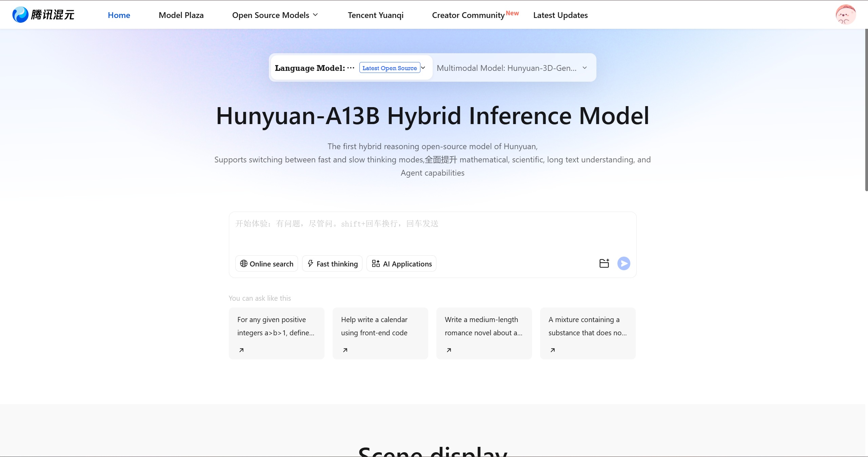Click the lightning icon in Fast thinking
The height and width of the screenshot is (457, 868).
(310, 263)
